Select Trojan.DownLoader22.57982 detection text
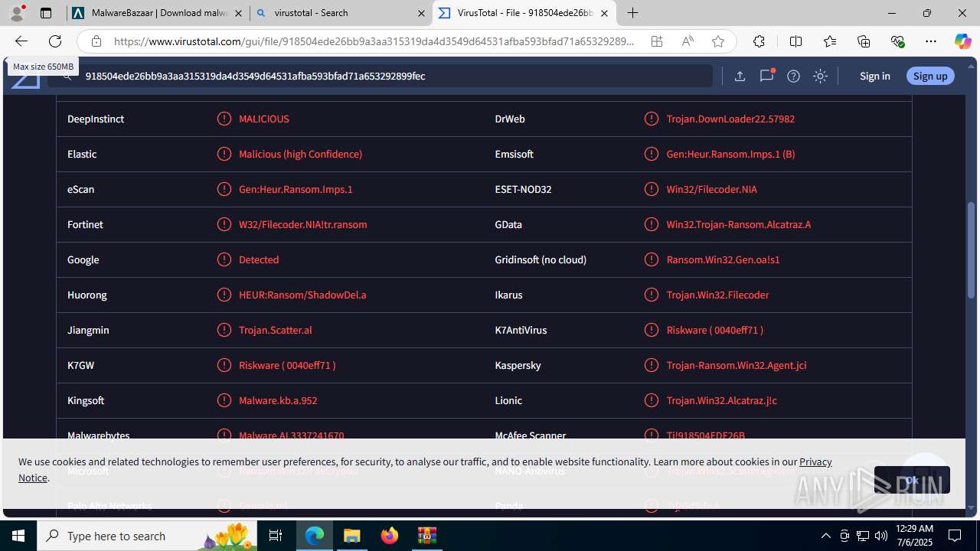980x551 pixels. tap(730, 119)
